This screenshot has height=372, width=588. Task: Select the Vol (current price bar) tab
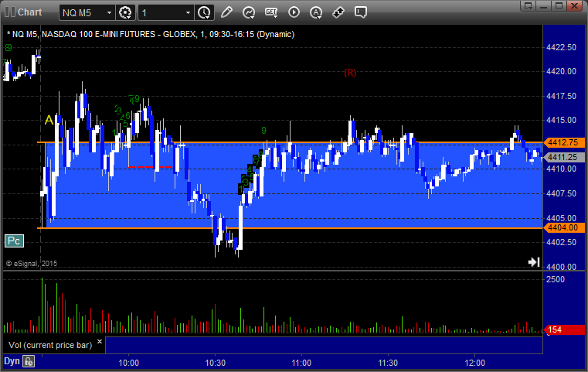(50, 345)
